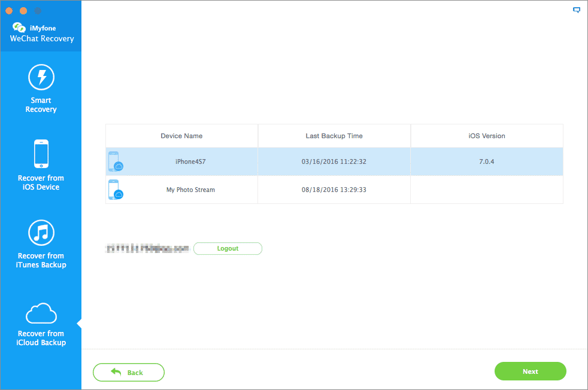Click the iMyfone WeChat logo icon
This screenshot has width=588, height=390.
(x=20, y=28)
